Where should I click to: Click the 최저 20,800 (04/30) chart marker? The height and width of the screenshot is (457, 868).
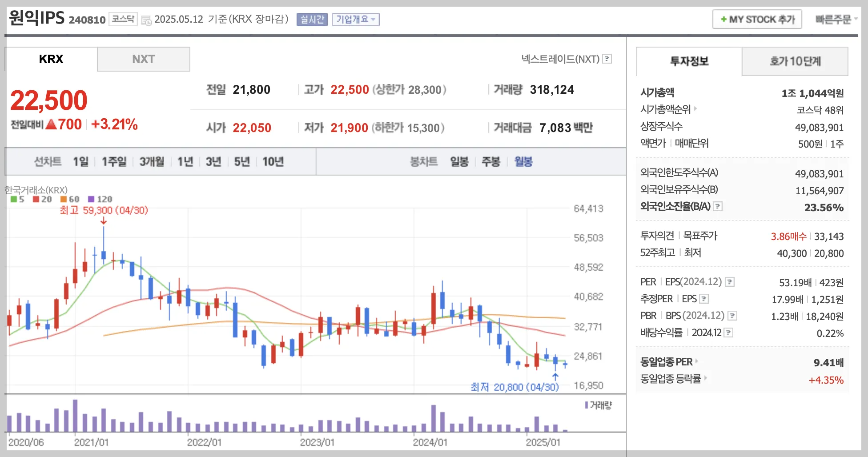[x=514, y=387]
